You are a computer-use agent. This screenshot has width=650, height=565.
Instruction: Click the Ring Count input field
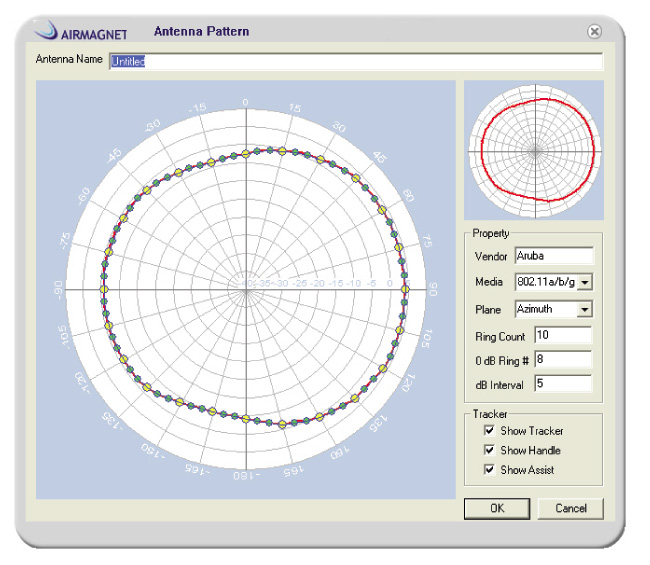tap(563, 335)
